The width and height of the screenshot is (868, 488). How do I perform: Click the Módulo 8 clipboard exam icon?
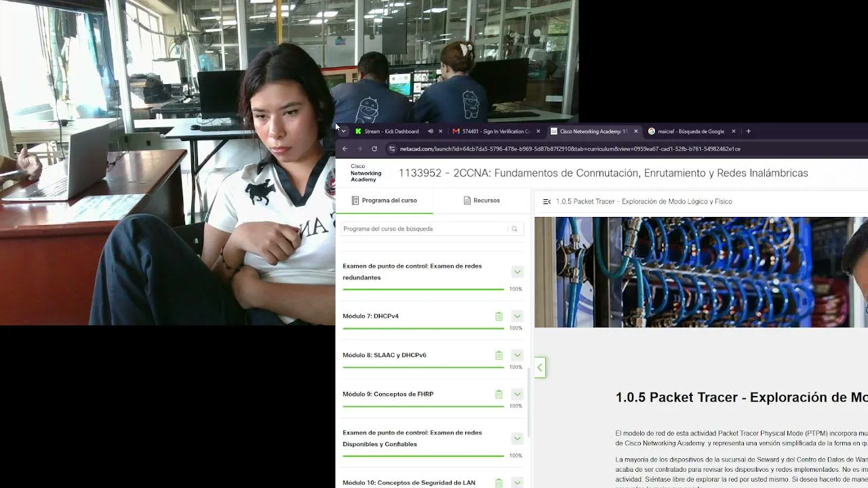click(498, 355)
